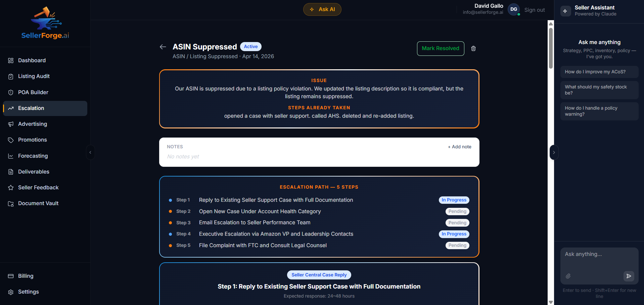Switch to the Dashboard section
This screenshot has width=644, height=305.
[x=32, y=60]
